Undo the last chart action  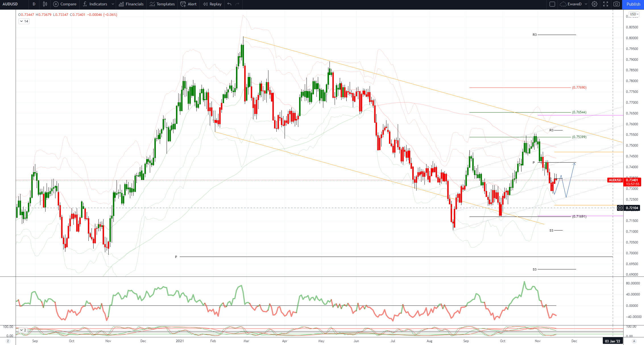pyautogui.click(x=229, y=4)
